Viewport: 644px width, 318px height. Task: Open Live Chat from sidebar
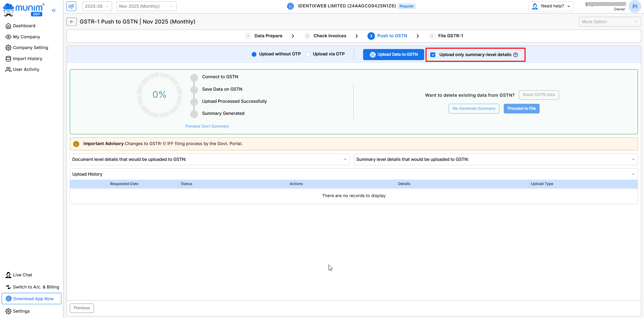[22, 275]
